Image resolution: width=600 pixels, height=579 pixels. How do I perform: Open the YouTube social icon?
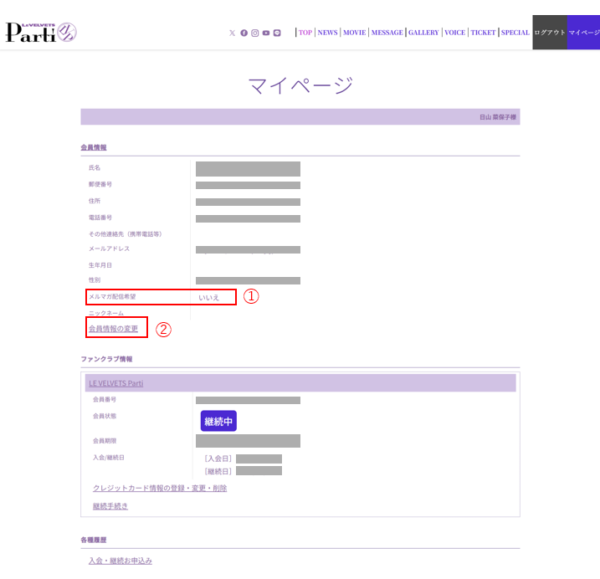[266, 33]
